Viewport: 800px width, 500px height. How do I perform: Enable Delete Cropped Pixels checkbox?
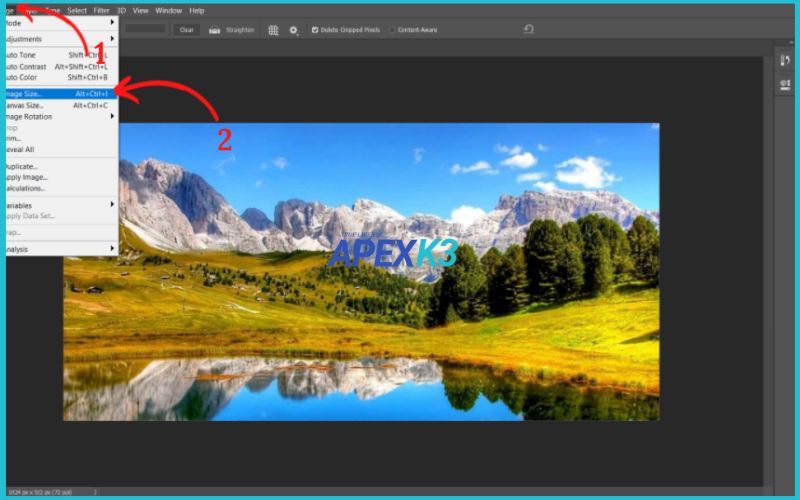(x=316, y=30)
